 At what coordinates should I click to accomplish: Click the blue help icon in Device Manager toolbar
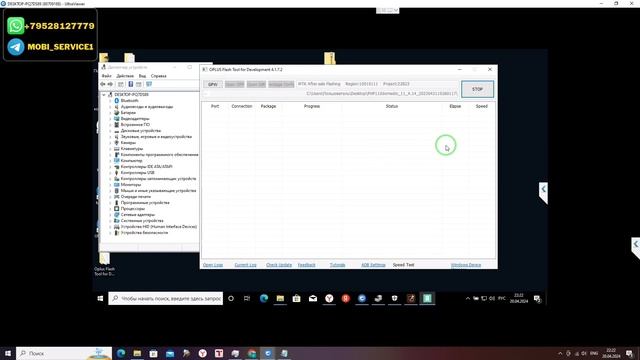pyautogui.click(x=131, y=84)
